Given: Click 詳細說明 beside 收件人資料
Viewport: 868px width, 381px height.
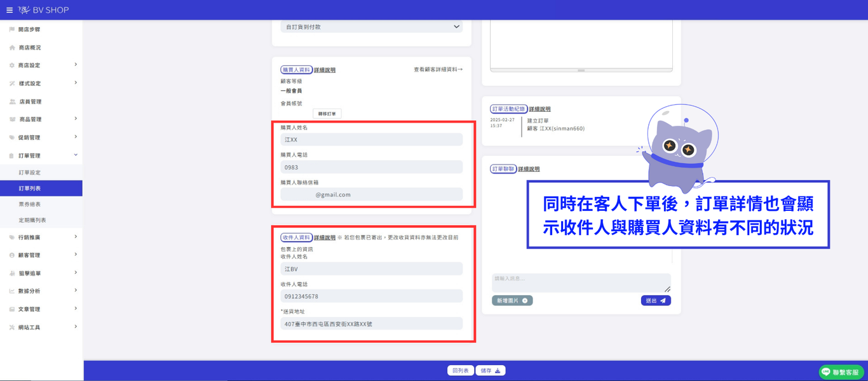Looking at the screenshot, I should coord(325,237).
